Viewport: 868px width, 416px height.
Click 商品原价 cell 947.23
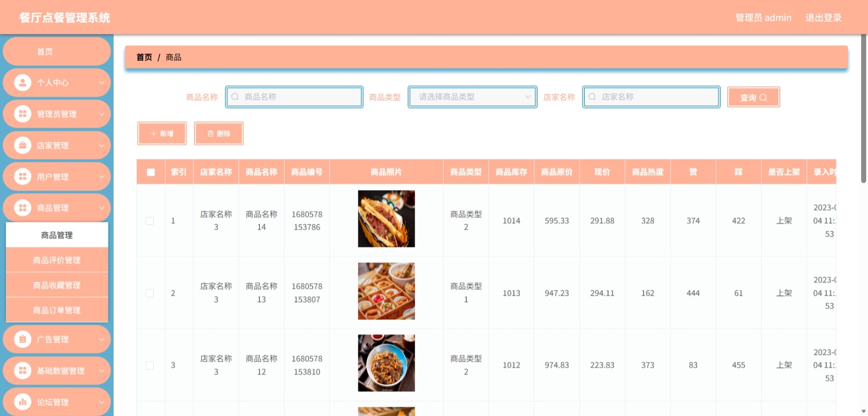click(x=557, y=293)
